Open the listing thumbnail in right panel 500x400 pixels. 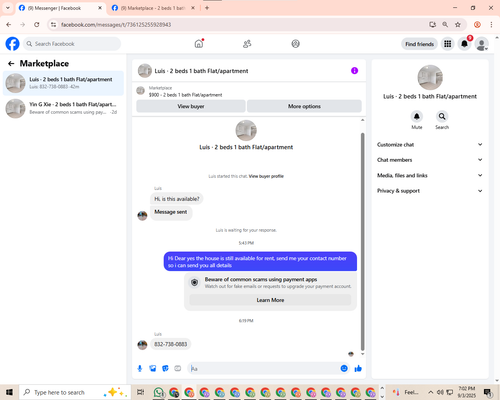430,77
